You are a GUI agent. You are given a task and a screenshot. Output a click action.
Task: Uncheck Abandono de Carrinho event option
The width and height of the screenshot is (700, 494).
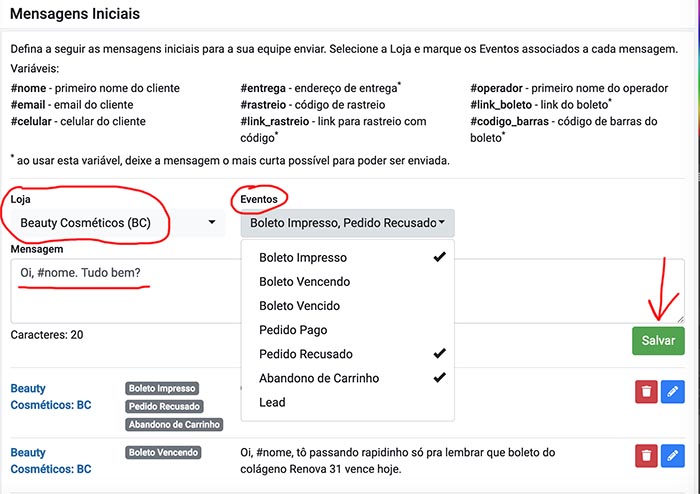347,378
